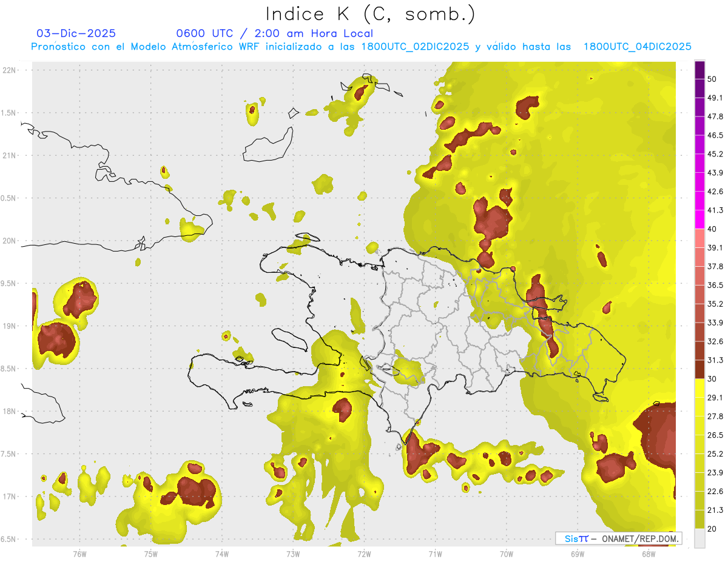Image resolution: width=728 pixels, height=562 pixels.
Task: Click the legend value "31.3"
Action: (x=716, y=360)
